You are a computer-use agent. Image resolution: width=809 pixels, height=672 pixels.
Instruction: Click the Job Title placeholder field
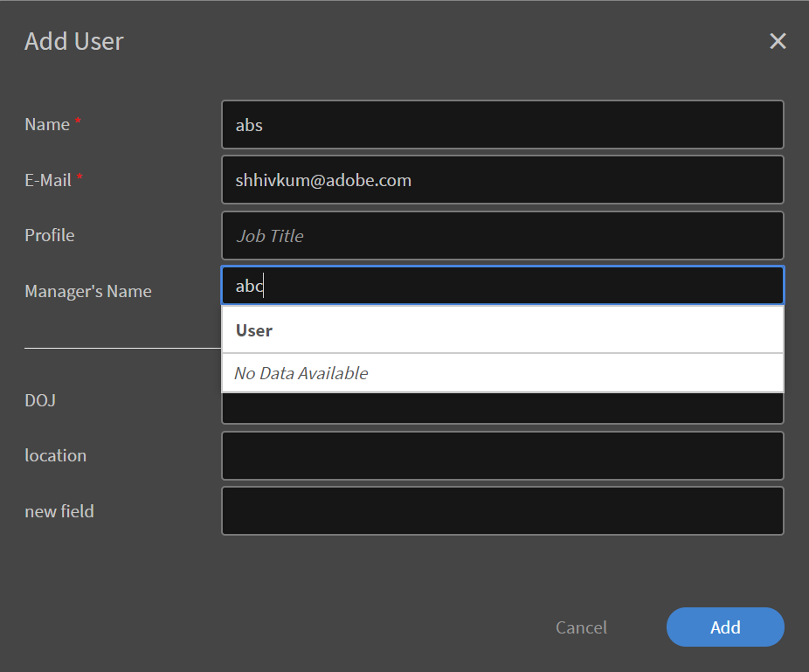502,235
